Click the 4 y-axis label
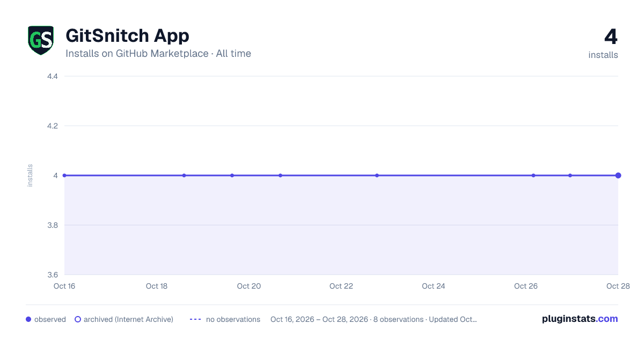The image size is (644, 338). click(x=55, y=175)
